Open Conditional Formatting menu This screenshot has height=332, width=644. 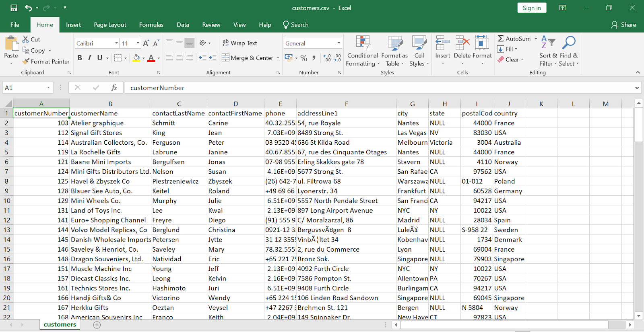(363, 51)
